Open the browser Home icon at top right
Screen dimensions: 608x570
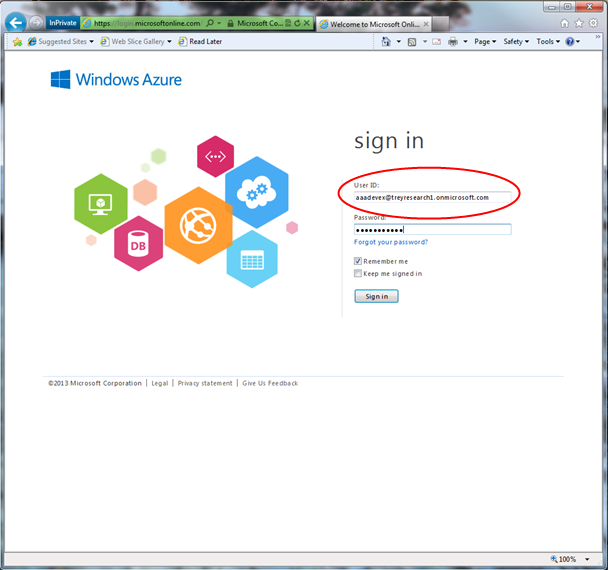coord(565,23)
